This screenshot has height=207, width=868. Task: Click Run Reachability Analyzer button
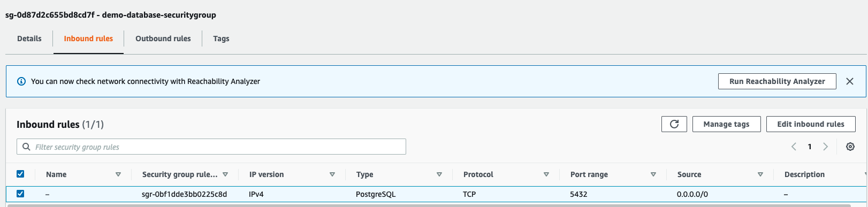(777, 81)
